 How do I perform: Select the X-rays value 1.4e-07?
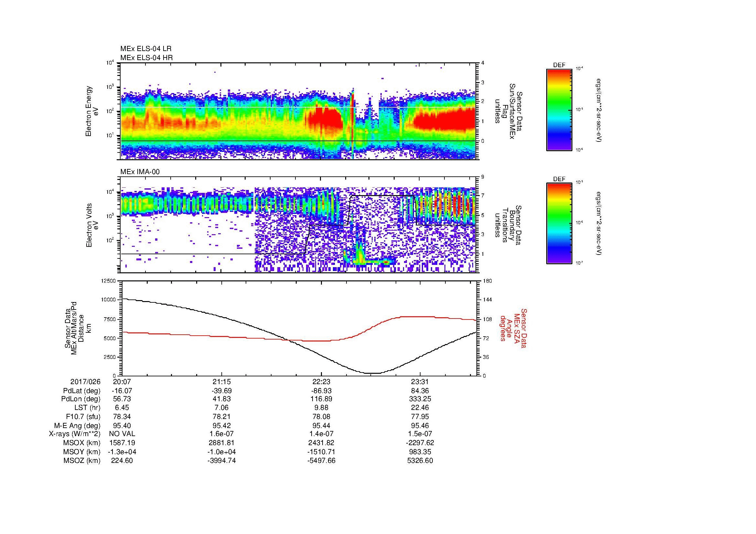(321, 434)
